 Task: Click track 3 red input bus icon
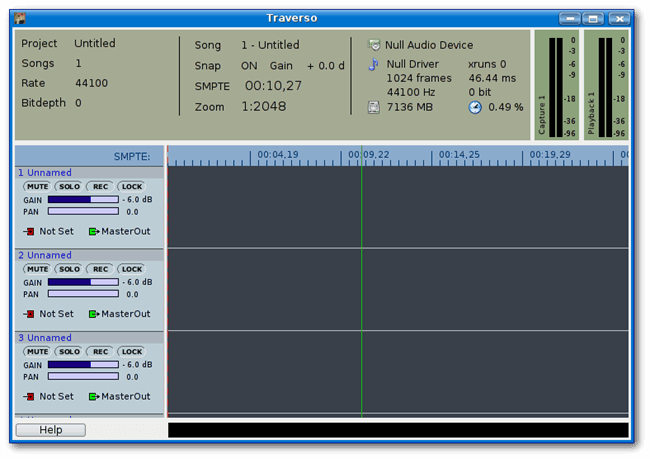pyautogui.click(x=29, y=396)
